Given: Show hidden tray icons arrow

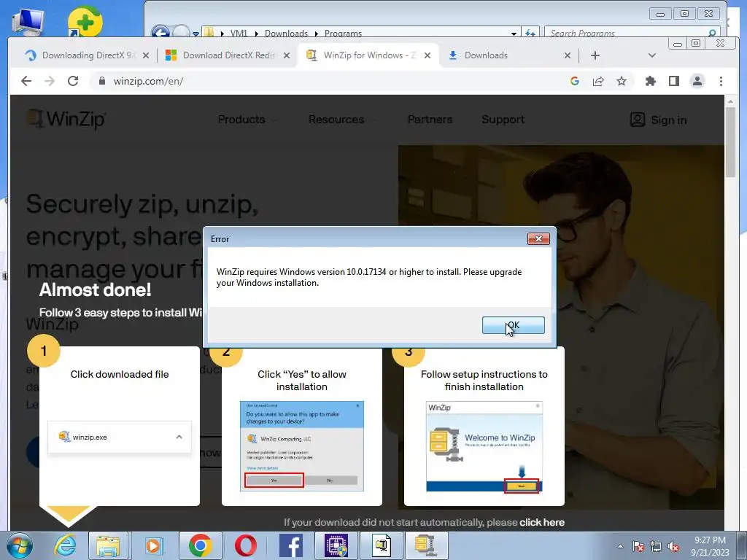Looking at the screenshot, I should [x=620, y=546].
